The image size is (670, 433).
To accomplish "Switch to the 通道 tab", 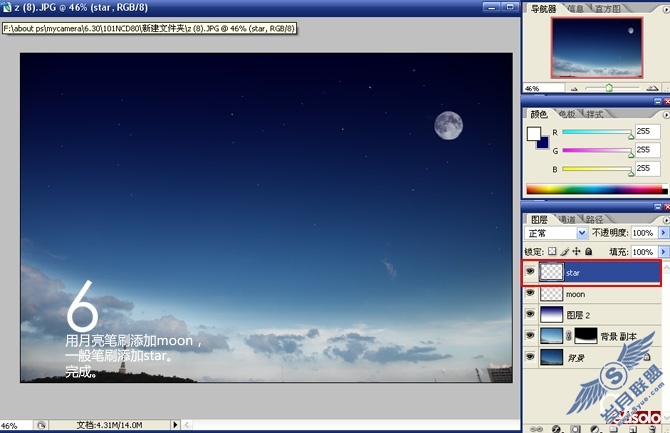I will click(567, 219).
